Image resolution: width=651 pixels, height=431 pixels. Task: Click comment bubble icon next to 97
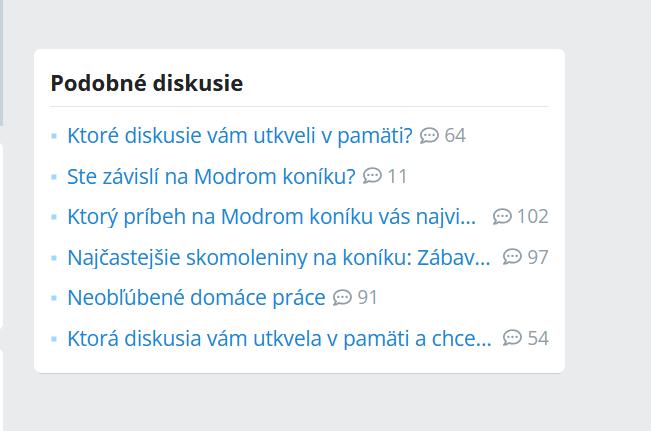(x=512, y=257)
